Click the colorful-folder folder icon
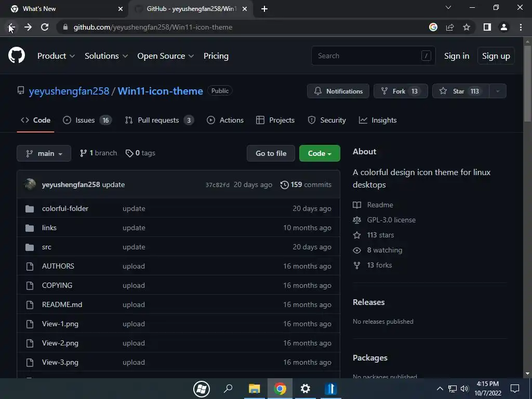This screenshot has height=399, width=532. tap(30, 209)
